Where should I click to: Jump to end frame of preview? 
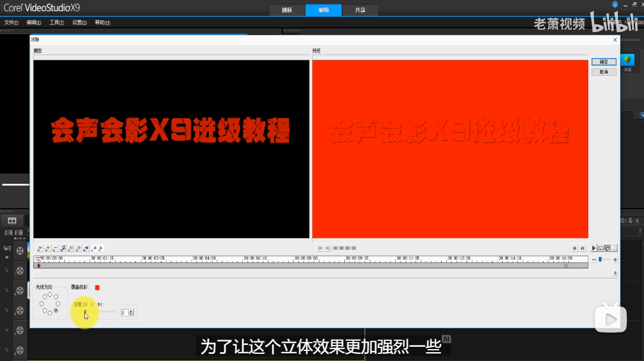[582, 248]
